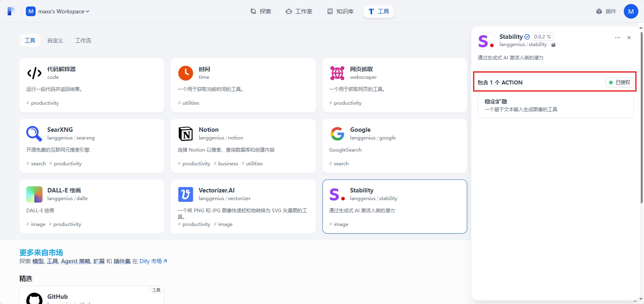The width and height of the screenshot is (644, 304).
Task: Open the 稳定扩散 action item
Action: pos(555,106)
